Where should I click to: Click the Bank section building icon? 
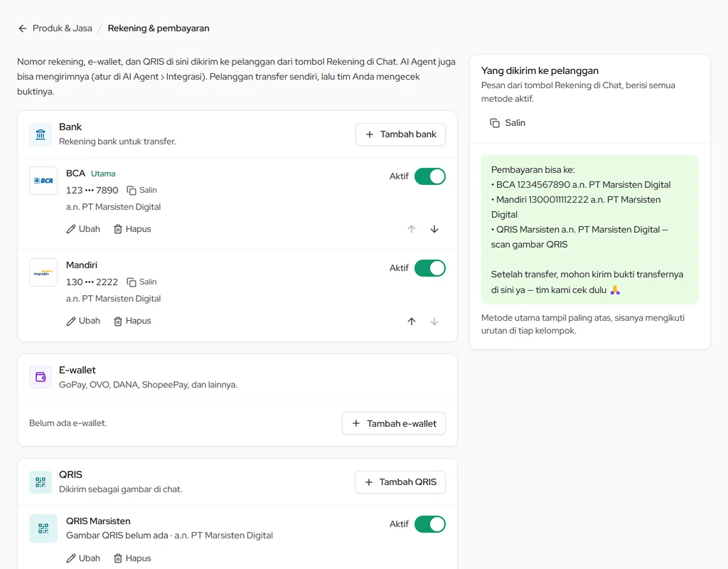pos(41,134)
